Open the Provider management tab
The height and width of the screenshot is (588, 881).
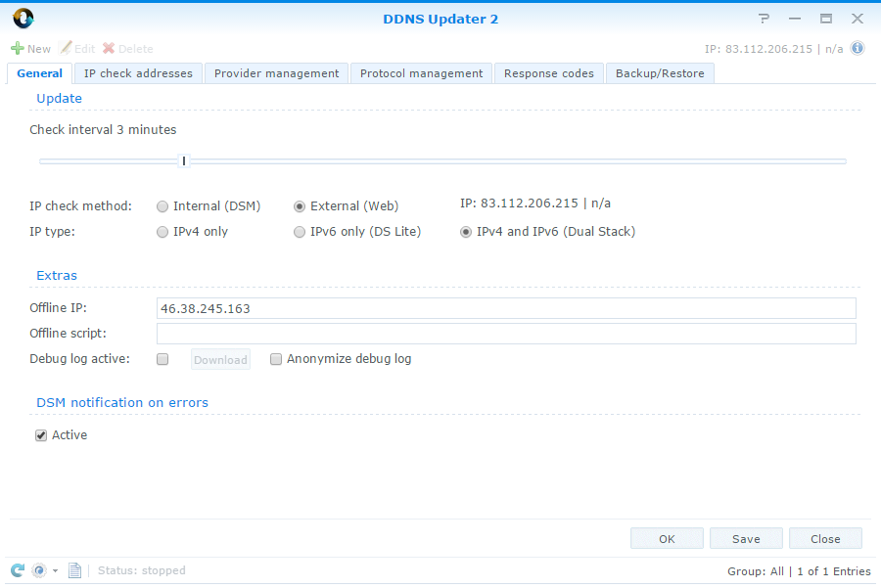[276, 73]
